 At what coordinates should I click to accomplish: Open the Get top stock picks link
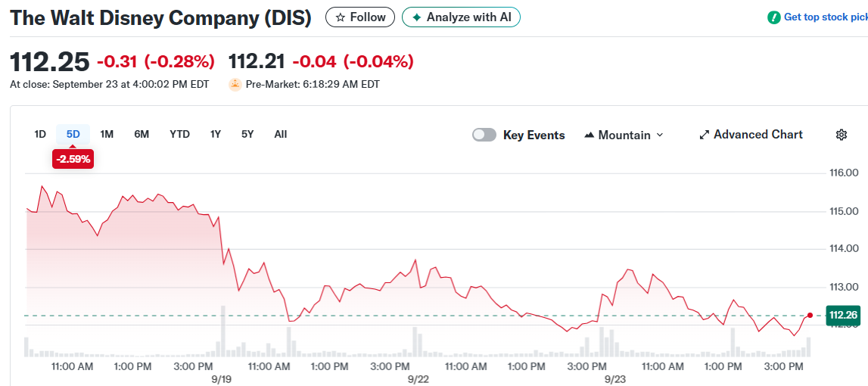(826, 17)
